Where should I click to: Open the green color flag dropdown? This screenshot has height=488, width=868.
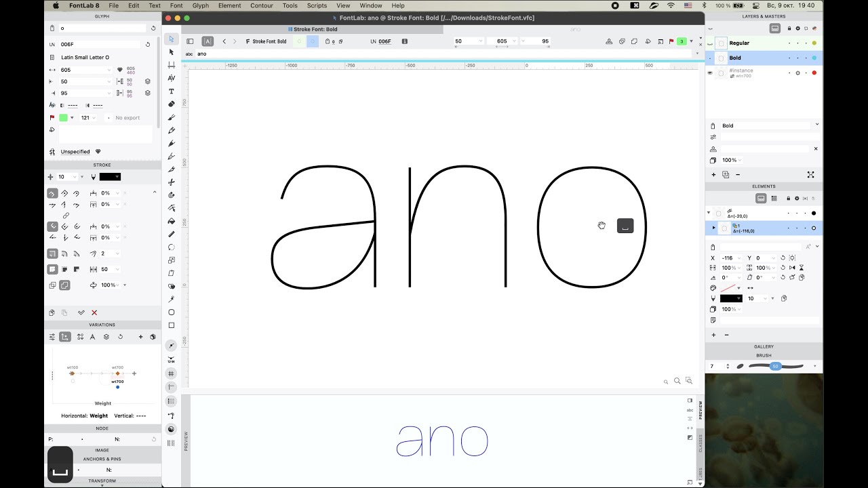tap(72, 117)
